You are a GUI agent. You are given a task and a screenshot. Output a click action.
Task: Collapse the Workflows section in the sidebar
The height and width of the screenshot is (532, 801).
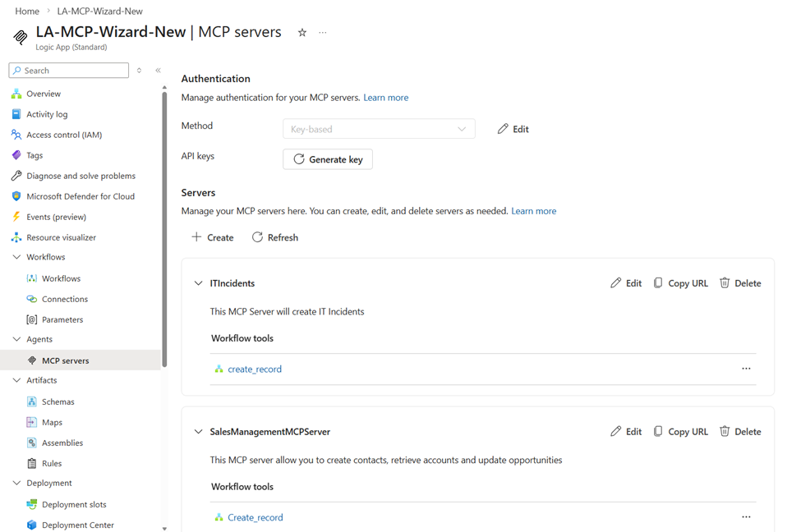(16, 257)
